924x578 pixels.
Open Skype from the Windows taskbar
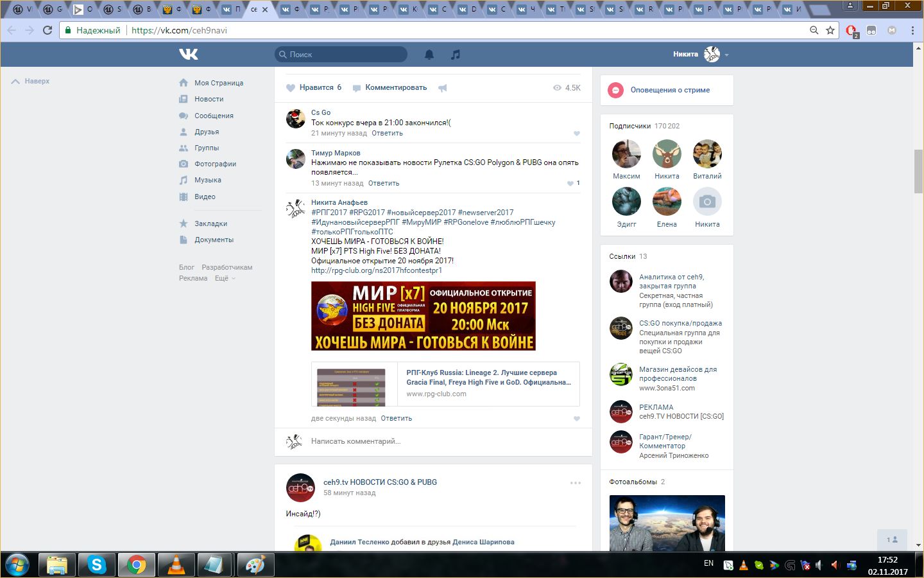pyautogui.click(x=97, y=565)
